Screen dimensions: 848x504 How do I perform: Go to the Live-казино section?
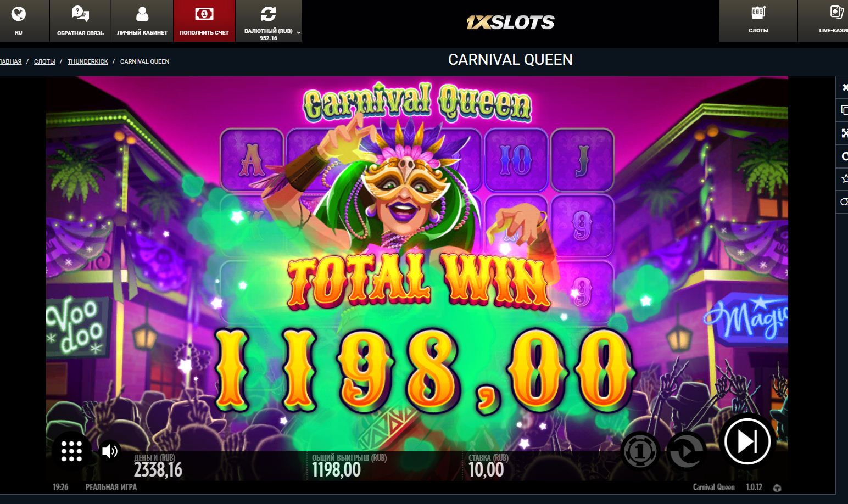[x=824, y=21]
